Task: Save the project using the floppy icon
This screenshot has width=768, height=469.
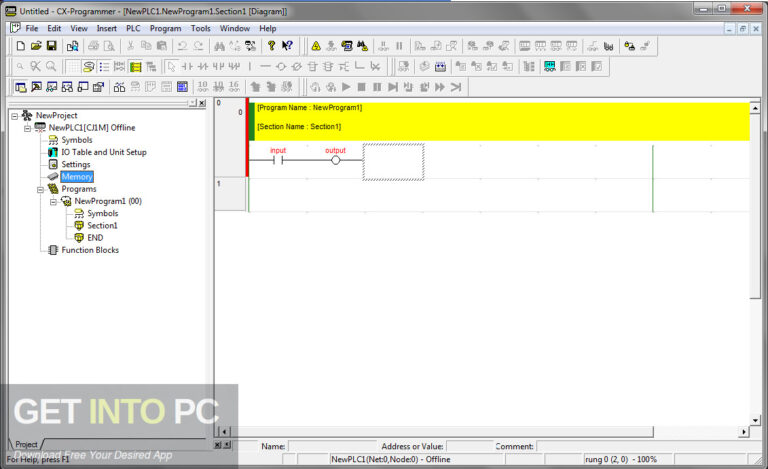Action: click(x=51, y=46)
